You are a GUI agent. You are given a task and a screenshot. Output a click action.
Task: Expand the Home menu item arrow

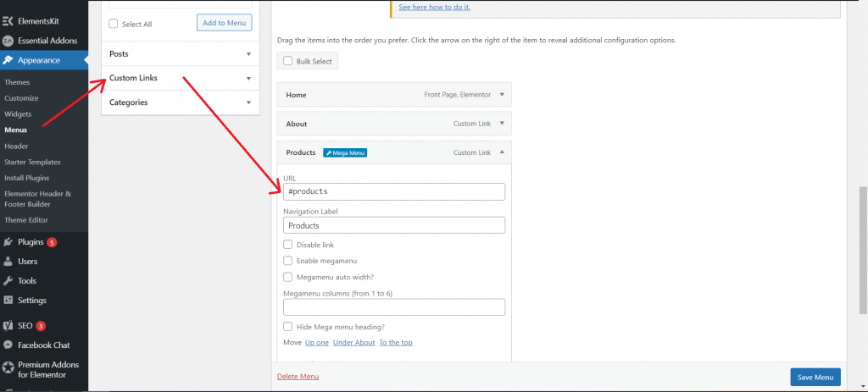click(502, 95)
